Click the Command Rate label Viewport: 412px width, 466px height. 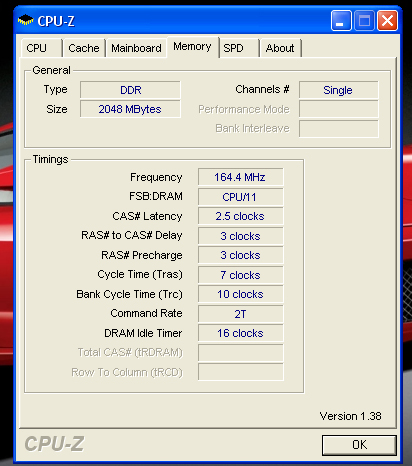146,313
